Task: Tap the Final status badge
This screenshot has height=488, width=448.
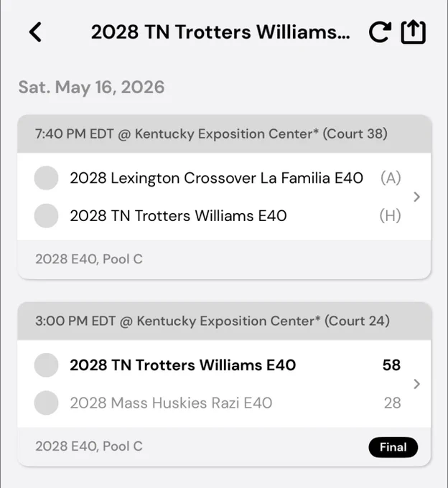Action: point(393,447)
